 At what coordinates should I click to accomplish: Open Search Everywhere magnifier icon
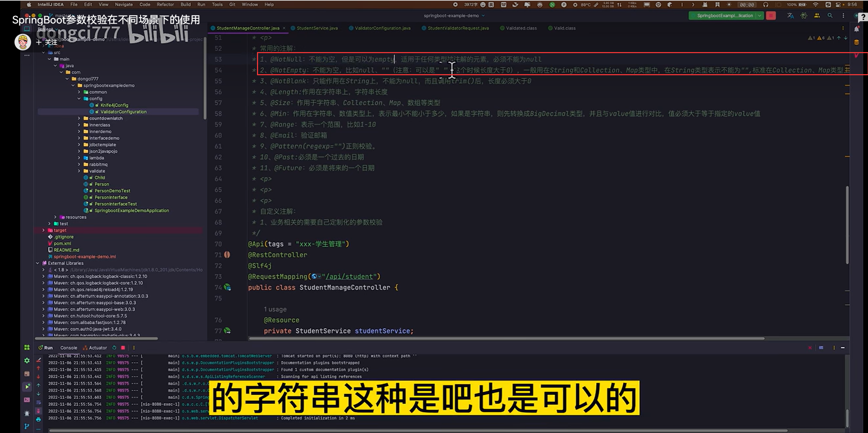(x=830, y=16)
